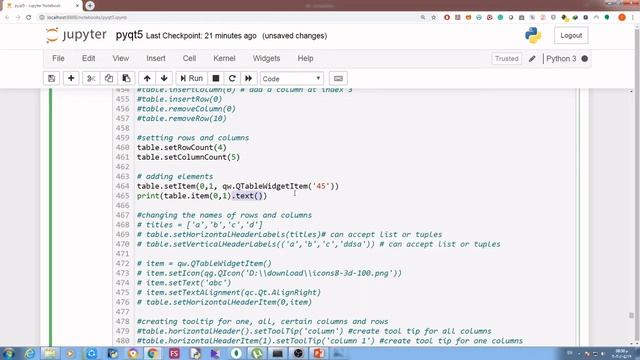Insert a new cell below with plus icon

tap(71, 78)
